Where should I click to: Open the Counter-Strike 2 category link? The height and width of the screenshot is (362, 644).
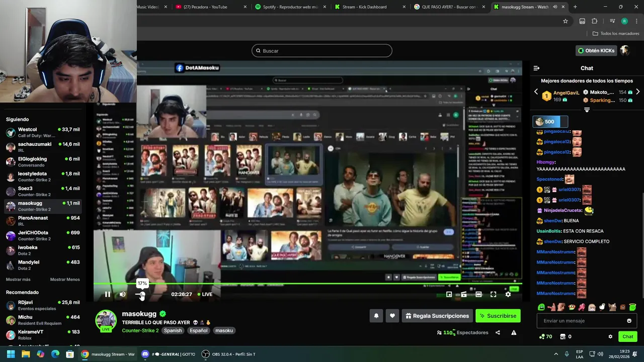pyautogui.click(x=140, y=330)
